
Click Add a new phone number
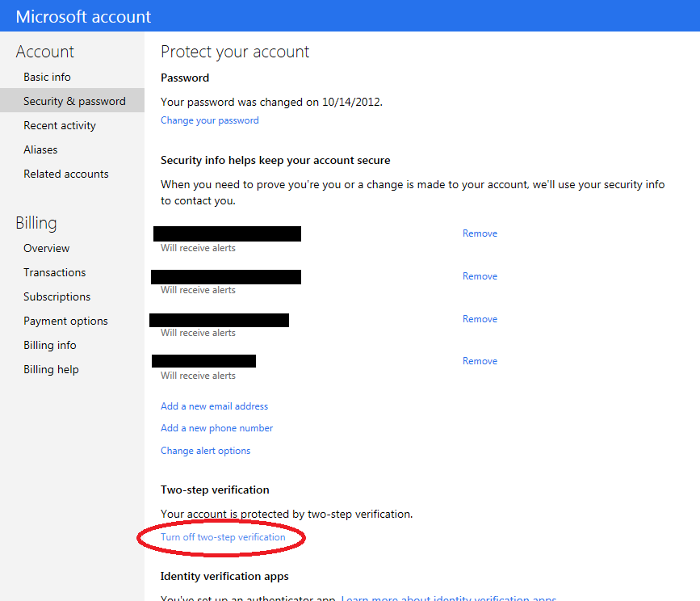tap(216, 428)
